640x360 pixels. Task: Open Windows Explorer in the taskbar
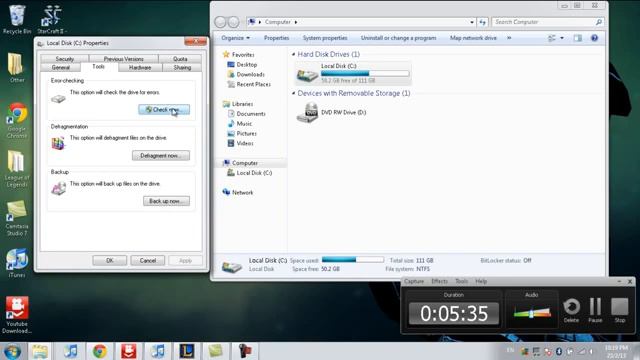tap(40, 351)
